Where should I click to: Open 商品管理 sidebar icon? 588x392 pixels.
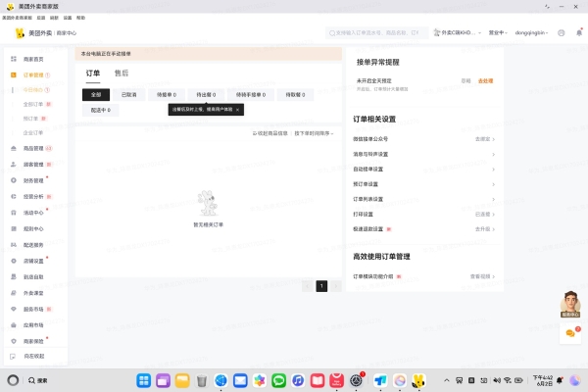click(14, 148)
